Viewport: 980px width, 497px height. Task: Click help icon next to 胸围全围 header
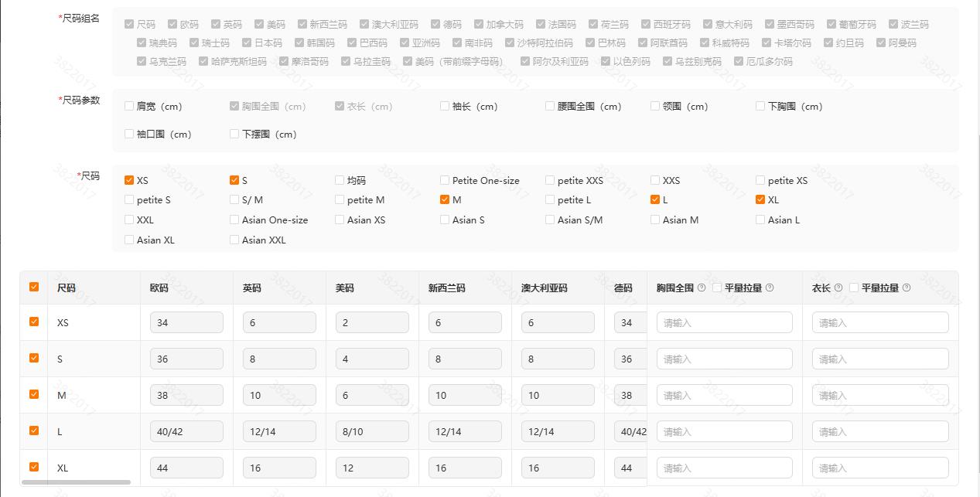[x=702, y=288]
